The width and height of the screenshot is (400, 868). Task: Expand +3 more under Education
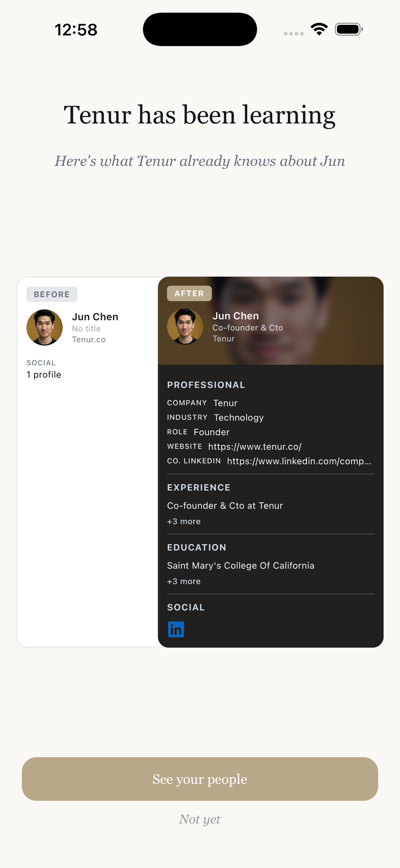184,581
